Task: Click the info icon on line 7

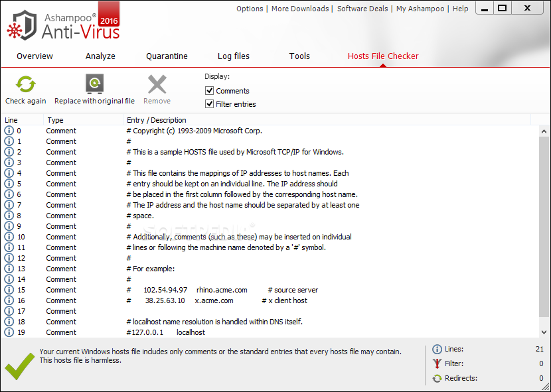Action: pyautogui.click(x=9, y=205)
